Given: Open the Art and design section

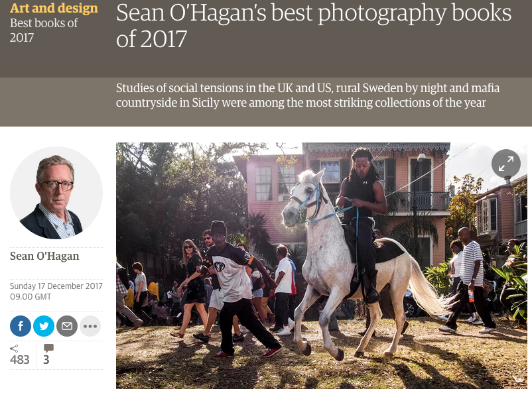Looking at the screenshot, I should tap(54, 8).
